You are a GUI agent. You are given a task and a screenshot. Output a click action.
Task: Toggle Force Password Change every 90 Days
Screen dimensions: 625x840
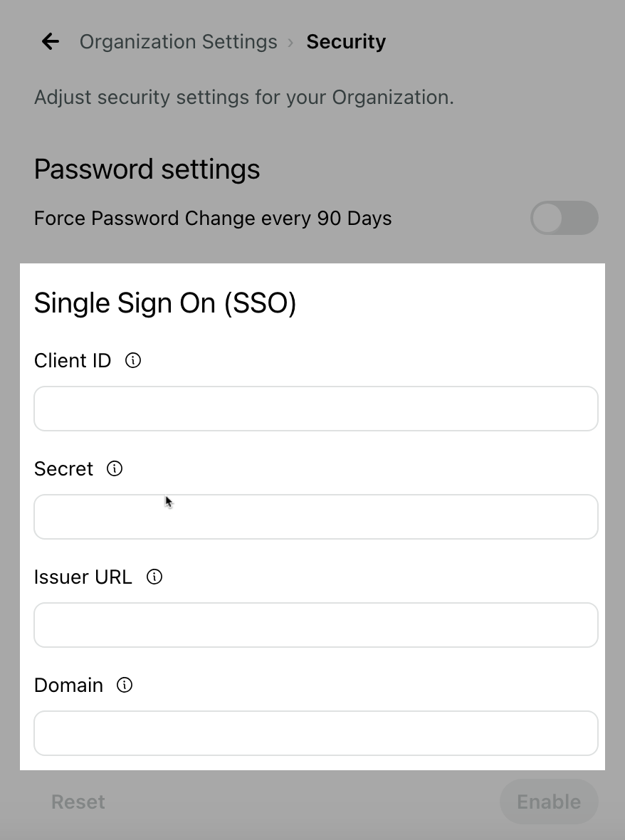click(564, 218)
